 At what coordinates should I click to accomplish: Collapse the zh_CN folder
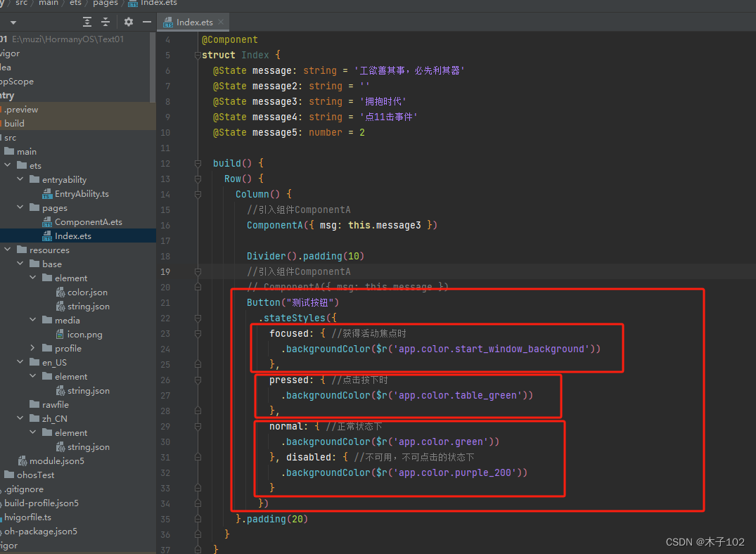pos(20,418)
